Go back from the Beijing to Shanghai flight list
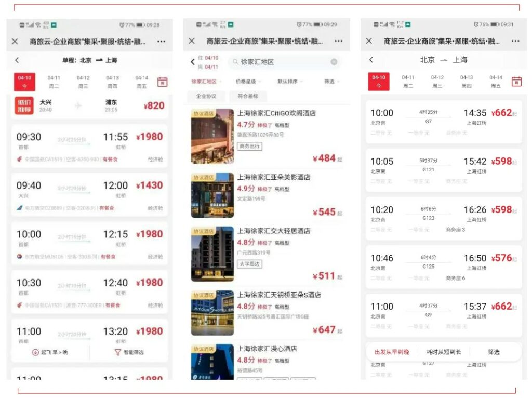This screenshot has height=398, width=532. coord(17,60)
